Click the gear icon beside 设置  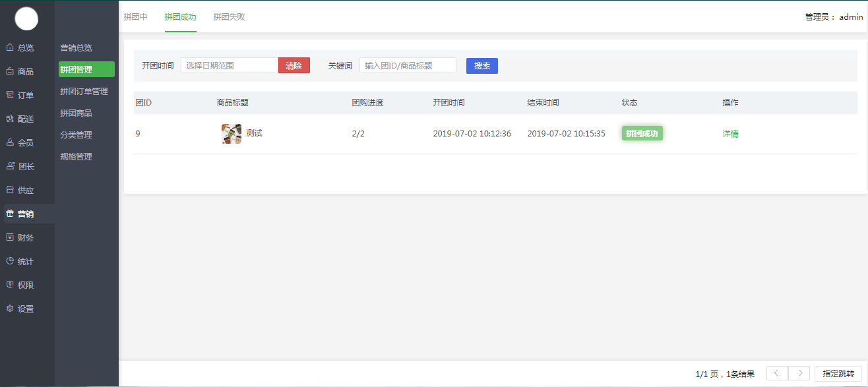pos(10,309)
